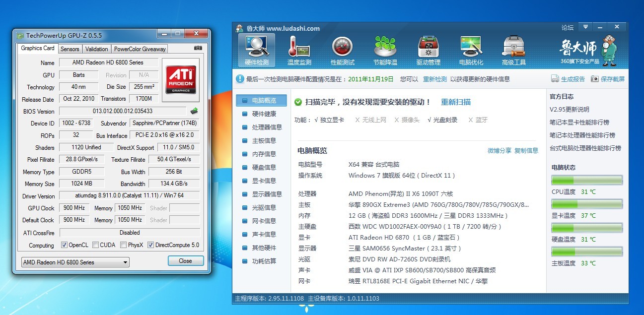The width and height of the screenshot is (644, 315).
Task: Click the 生成报告 report icon
Action: [555, 79]
